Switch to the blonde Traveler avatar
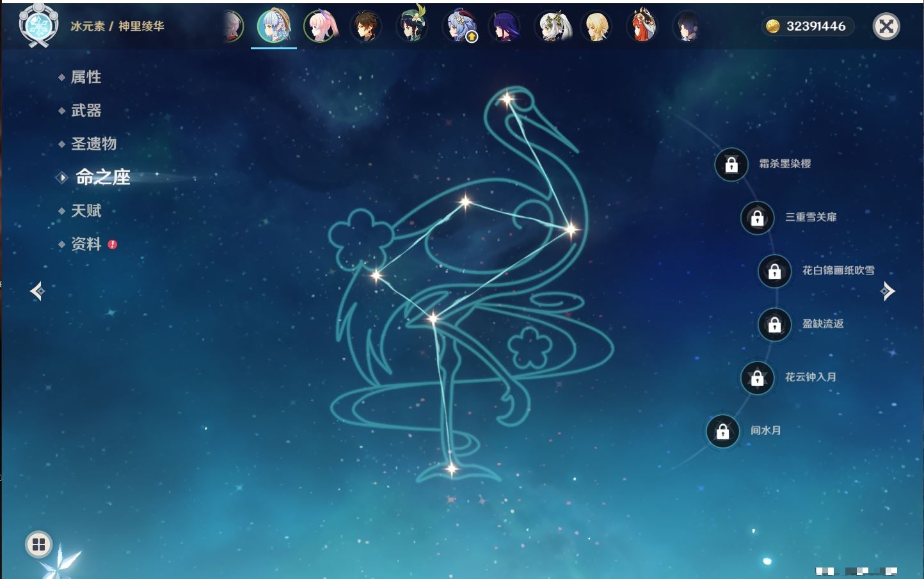This screenshot has height=579, width=924. [596, 27]
